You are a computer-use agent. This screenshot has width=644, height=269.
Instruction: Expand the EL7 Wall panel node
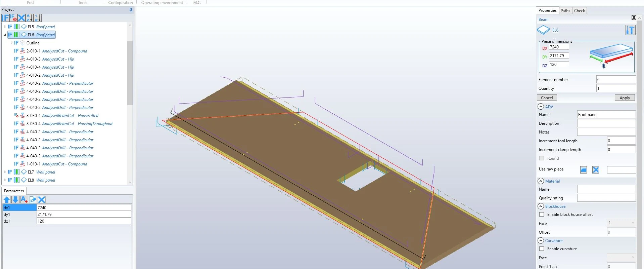[5, 172]
